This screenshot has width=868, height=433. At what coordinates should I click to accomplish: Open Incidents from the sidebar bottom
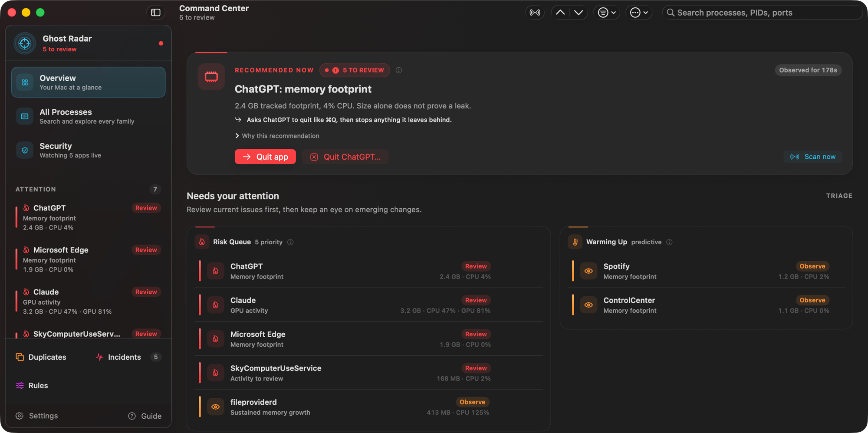(x=128, y=357)
